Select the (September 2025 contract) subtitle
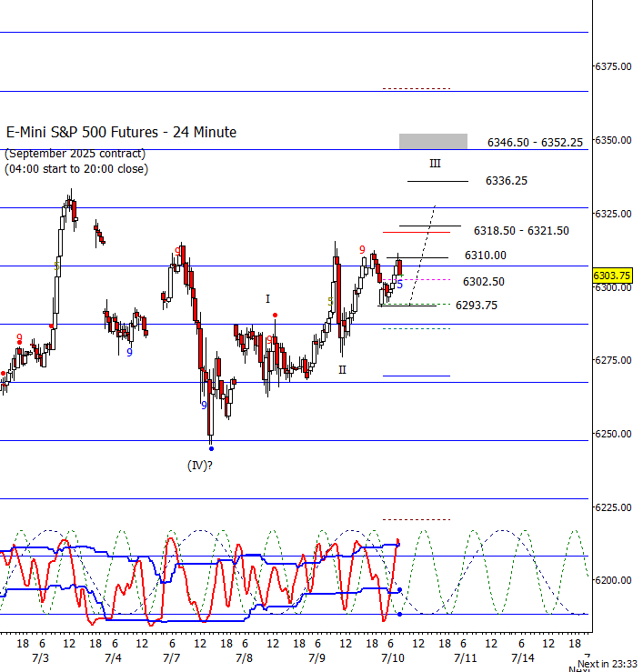The width and height of the screenshot is (643, 672). [x=75, y=154]
